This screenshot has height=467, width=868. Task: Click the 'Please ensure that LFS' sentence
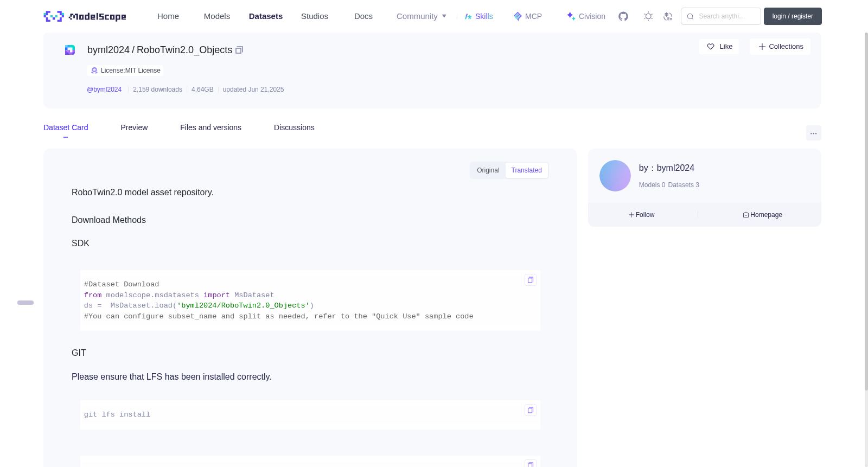(171, 377)
